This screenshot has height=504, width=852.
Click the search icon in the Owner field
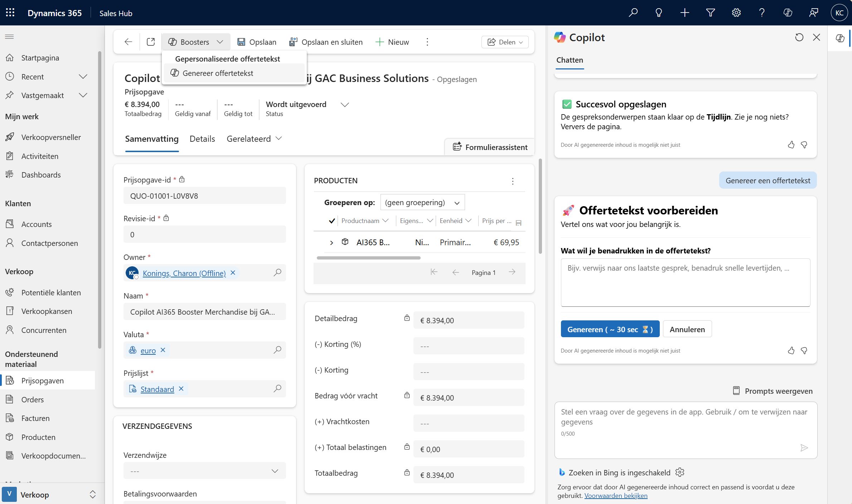[277, 273]
